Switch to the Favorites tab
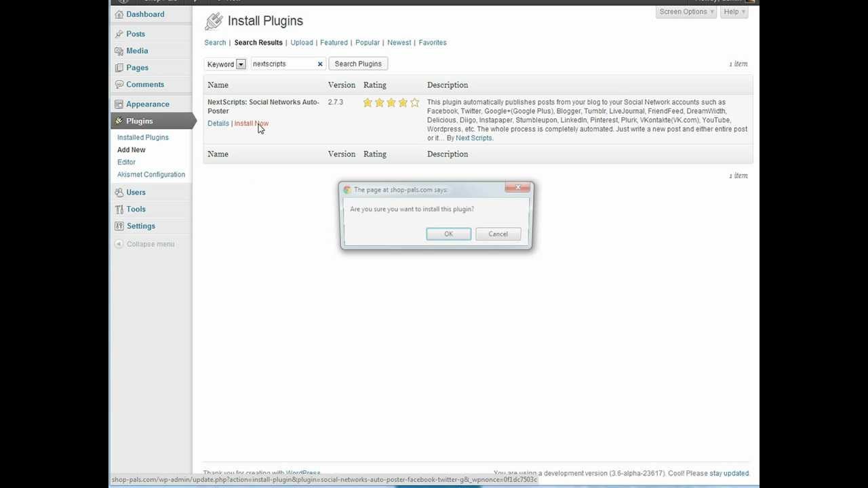The image size is (868, 488). (x=433, y=43)
